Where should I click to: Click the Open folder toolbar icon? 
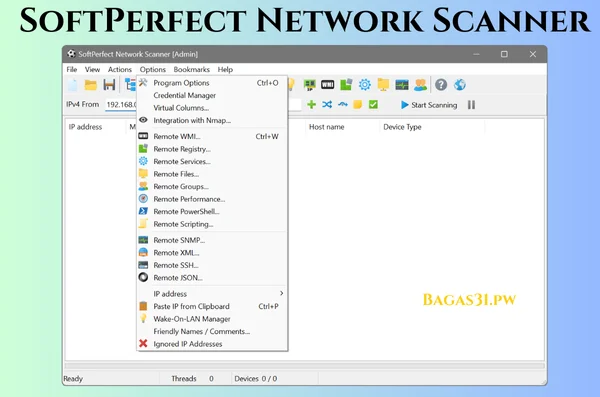tap(91, 85)
